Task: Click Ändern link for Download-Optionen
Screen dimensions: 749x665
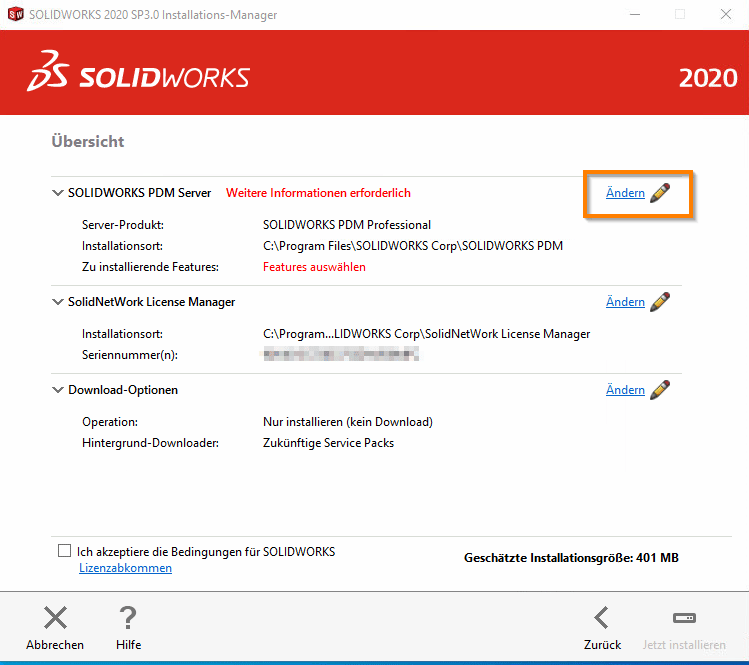Action: click(625, 390)
